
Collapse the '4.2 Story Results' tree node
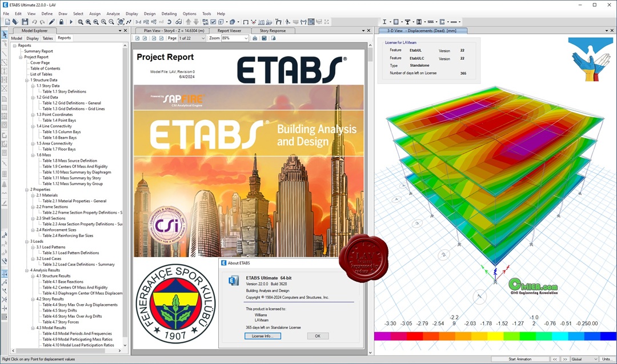click(x=33, y=299)
